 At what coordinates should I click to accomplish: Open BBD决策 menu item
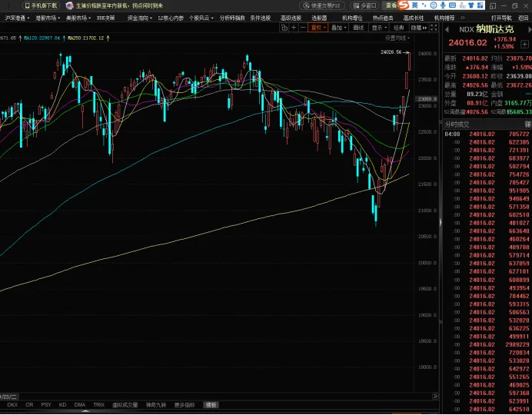click(x=106, y=18)
